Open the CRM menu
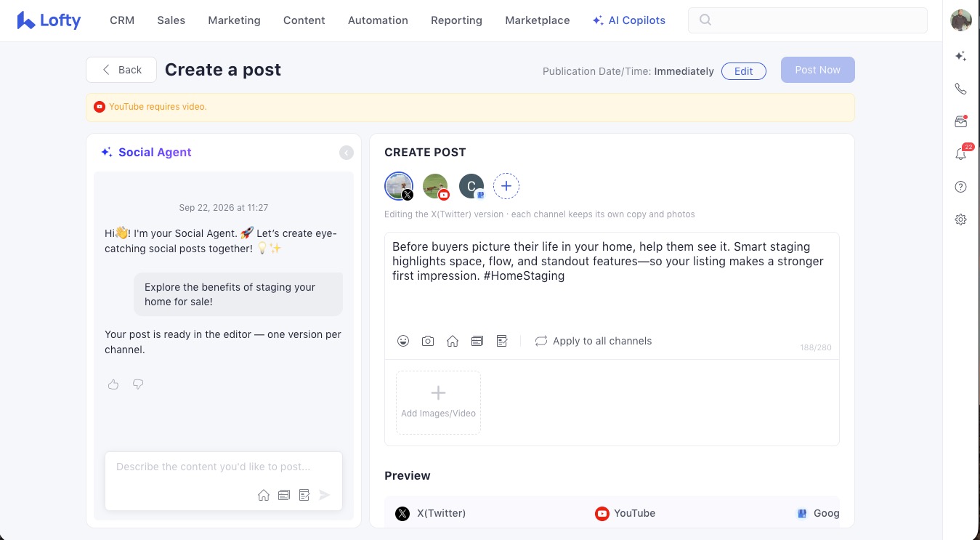 click(122, 20)
